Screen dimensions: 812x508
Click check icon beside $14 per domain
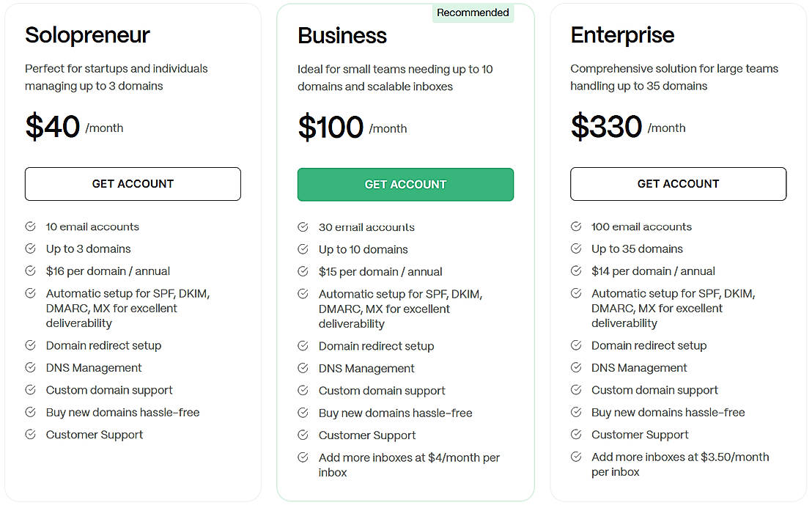click(x=576, y=270)
